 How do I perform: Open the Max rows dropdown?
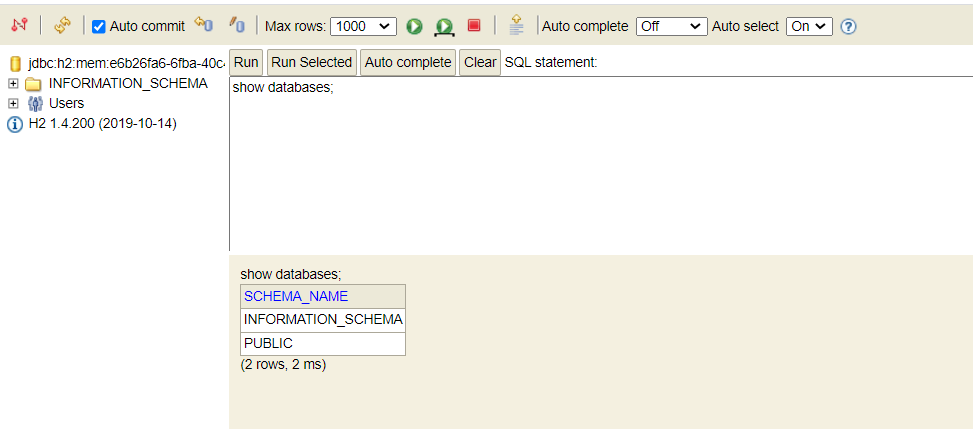pyautogui.click(x=364, y=26)
